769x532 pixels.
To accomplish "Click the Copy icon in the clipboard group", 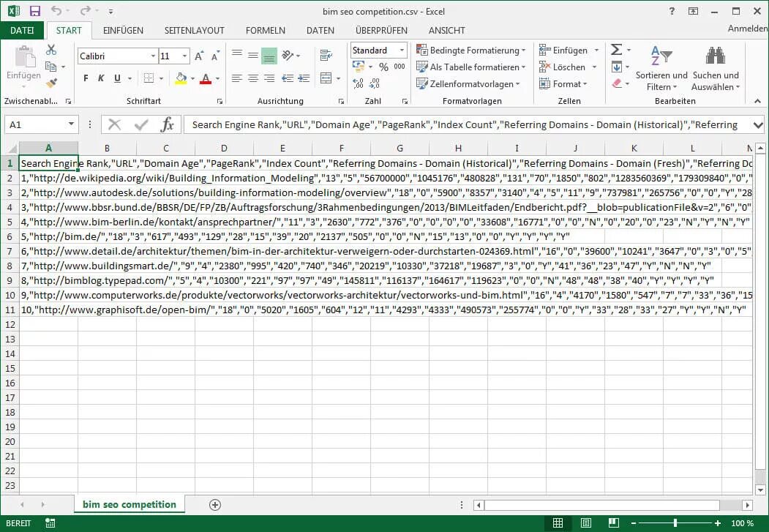I will (x=50, y=66).
